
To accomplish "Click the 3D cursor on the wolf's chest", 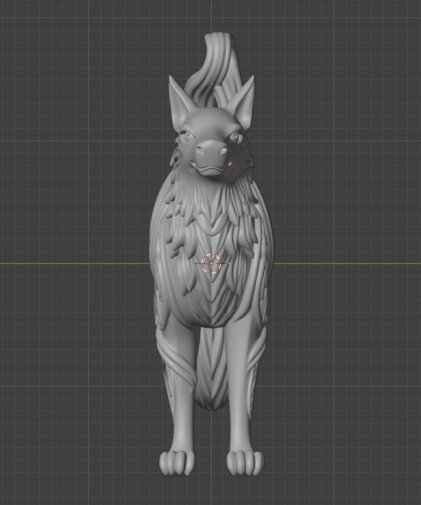I will (211, 264).
